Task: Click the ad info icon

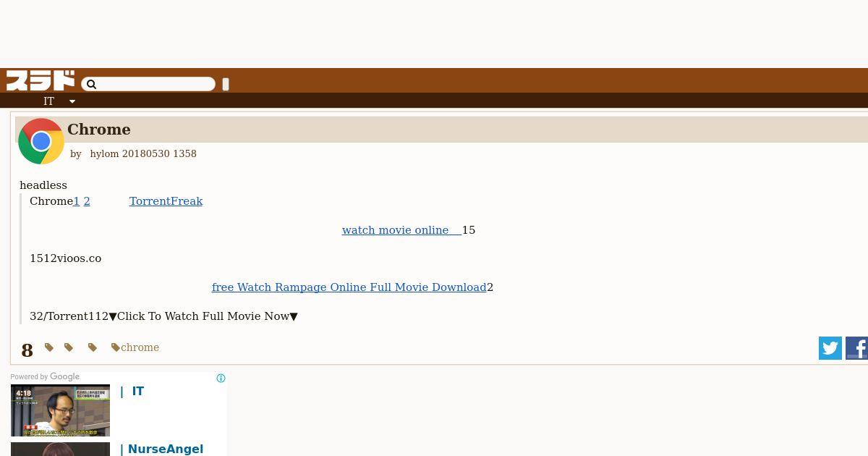Action: coord(221,378)
